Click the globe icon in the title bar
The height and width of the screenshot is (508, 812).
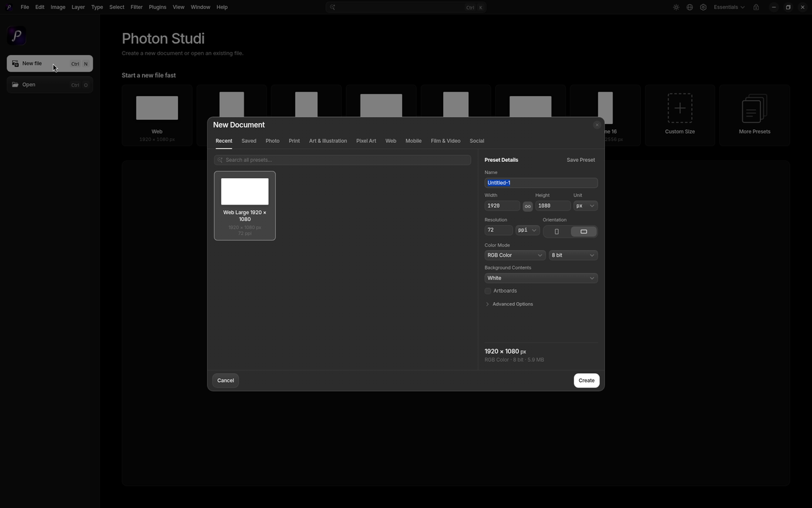click(690, 7)
